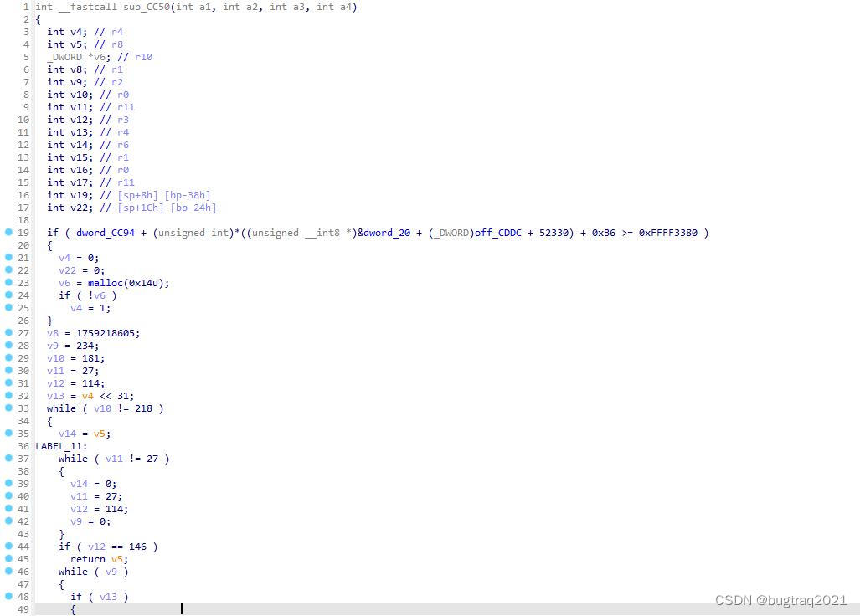
Task: Click 'return v5' statement
Action: 100,560
